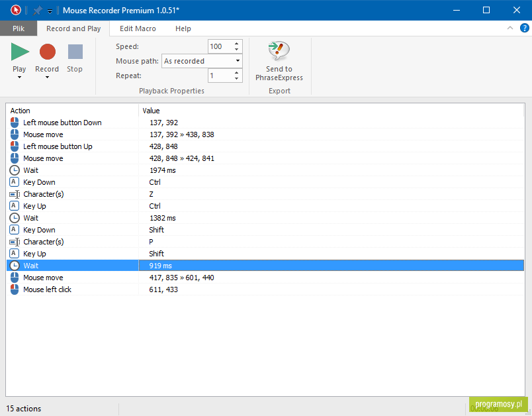Click the Character(s) P row icon
Viewport: 532px width, 416px height.
pos(15,242)
